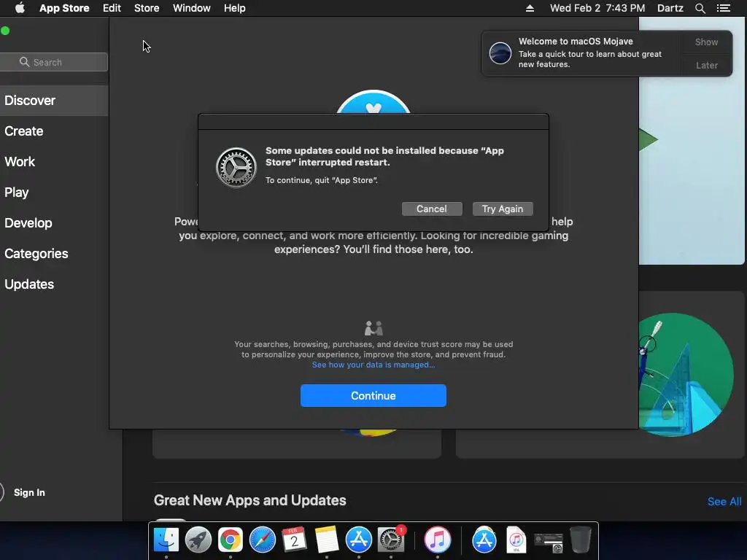The width and height of the screenshot is (747, 560).
Task: Click the Mojave icon in the notification
Action: [500, 52]
